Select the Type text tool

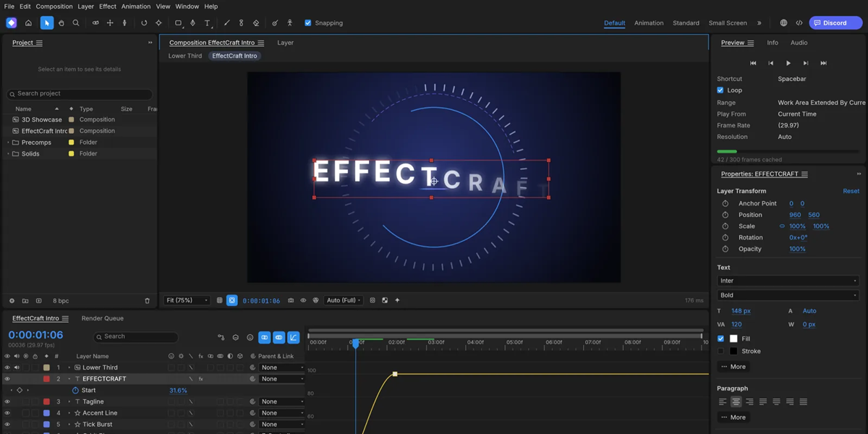point(208,23)
